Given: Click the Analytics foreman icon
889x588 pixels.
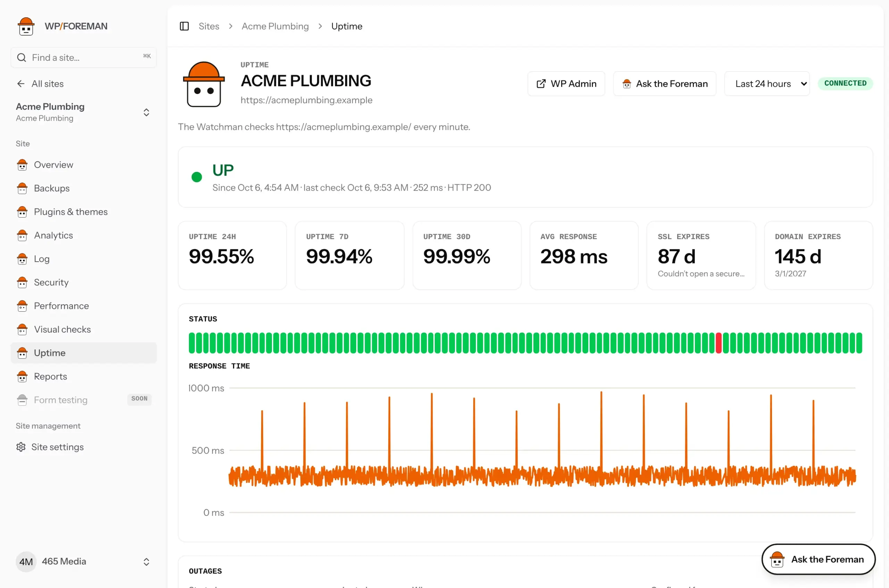Looking at the screenshot, I should tap(22, 235).
